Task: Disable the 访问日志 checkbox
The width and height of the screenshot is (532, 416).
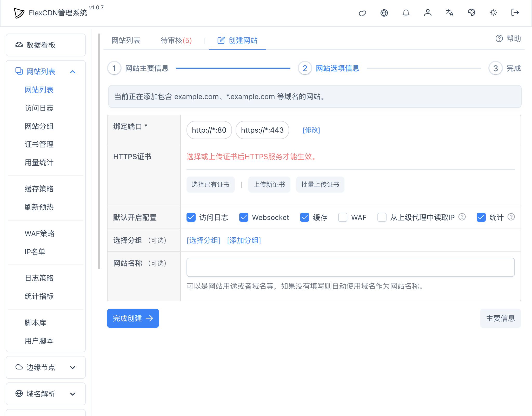Action: tap(191, 217)
